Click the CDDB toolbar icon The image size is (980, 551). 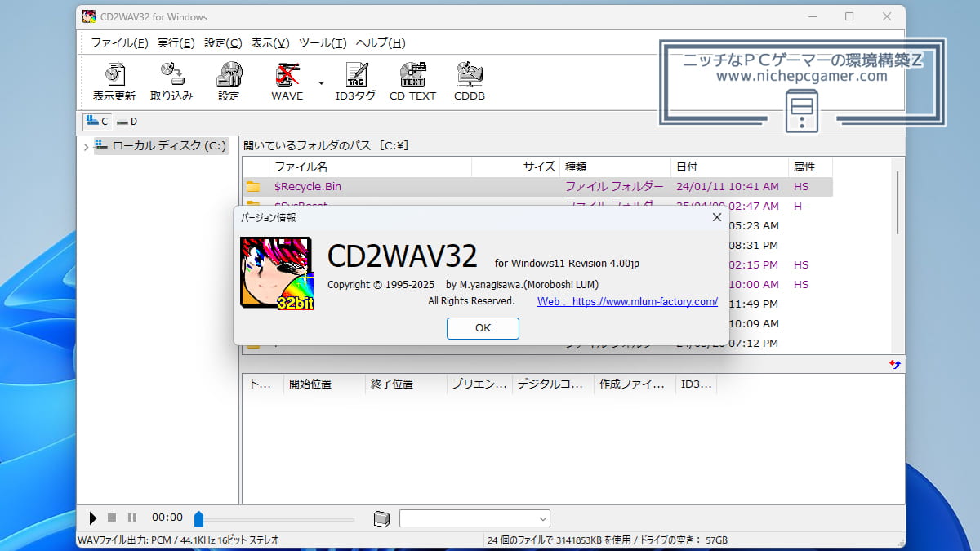click(470, 81)
